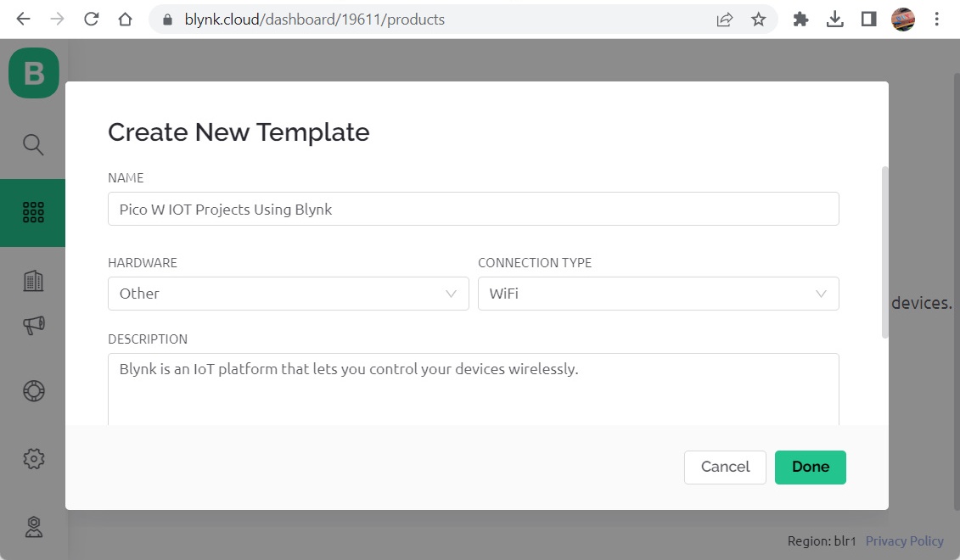
Task: Open Templates grid icon in sidebar
Action: pos(33,212)
